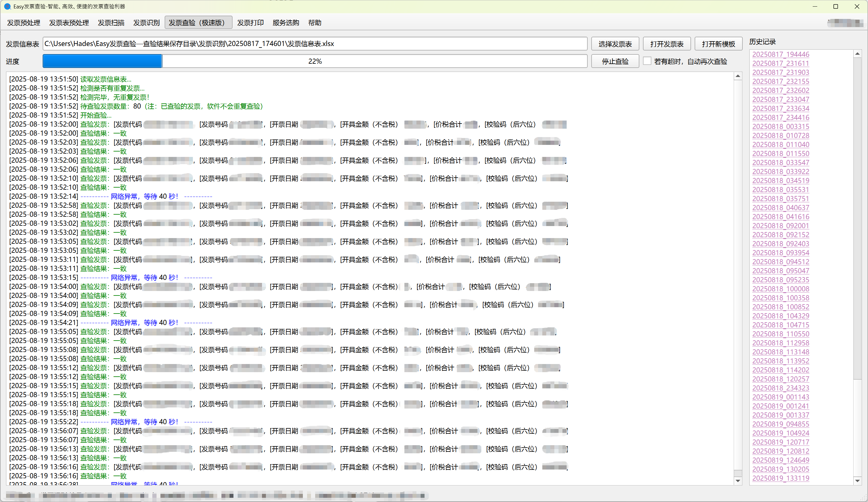Enable auto re-verify on timeout checkbox
The image size is (868, 502).
[647, 61]
